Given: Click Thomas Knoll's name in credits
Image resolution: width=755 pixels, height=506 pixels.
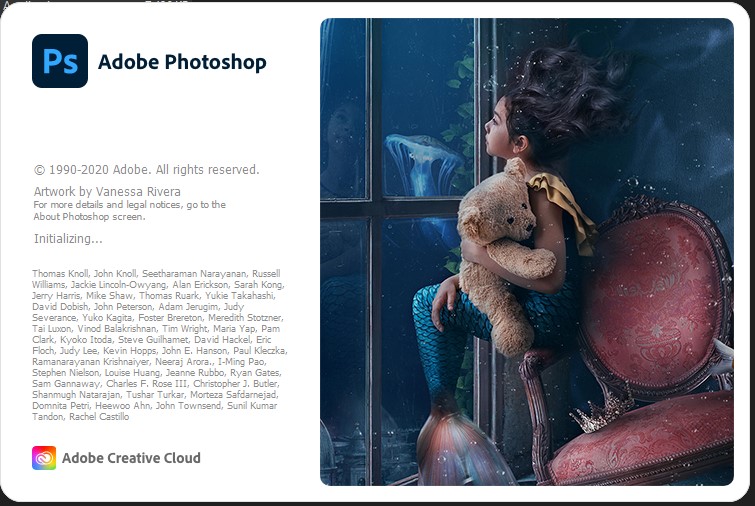Looking at the screenshot, I should (x=60, y=273).
